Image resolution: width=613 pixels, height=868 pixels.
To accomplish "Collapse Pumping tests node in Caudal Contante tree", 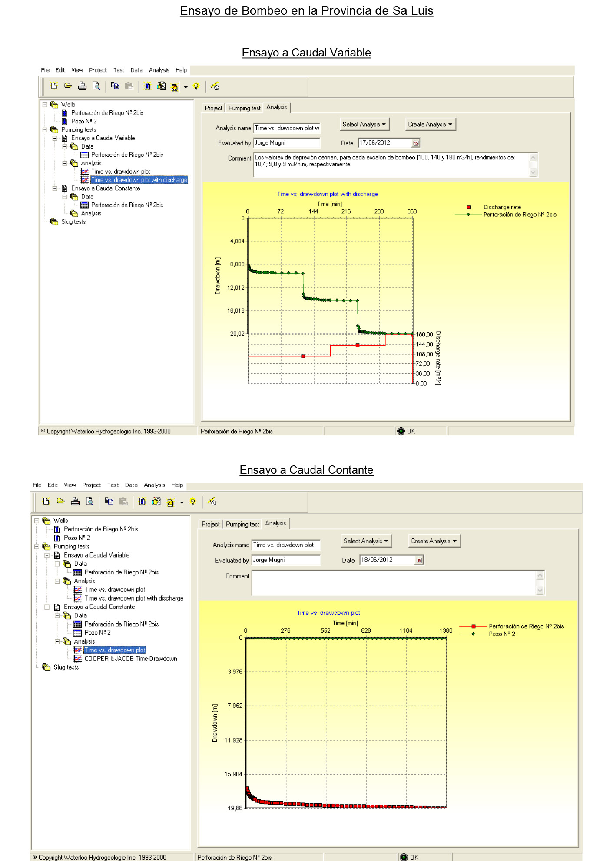I will (x=37, y=547).
